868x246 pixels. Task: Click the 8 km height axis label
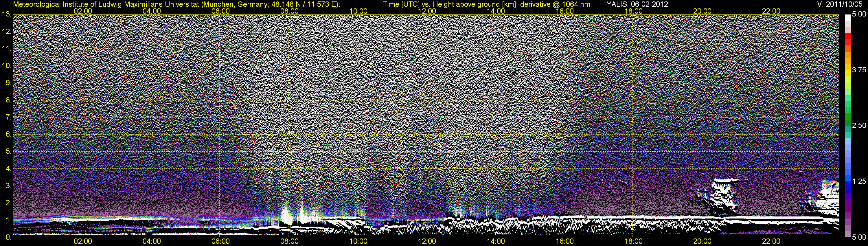[8, 100]
